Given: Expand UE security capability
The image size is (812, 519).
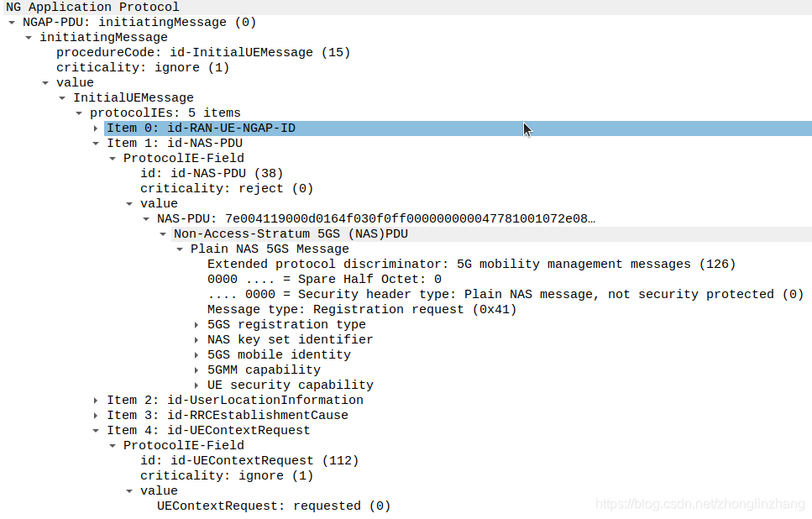Looking at the screenshot, I should coord(196,385).
